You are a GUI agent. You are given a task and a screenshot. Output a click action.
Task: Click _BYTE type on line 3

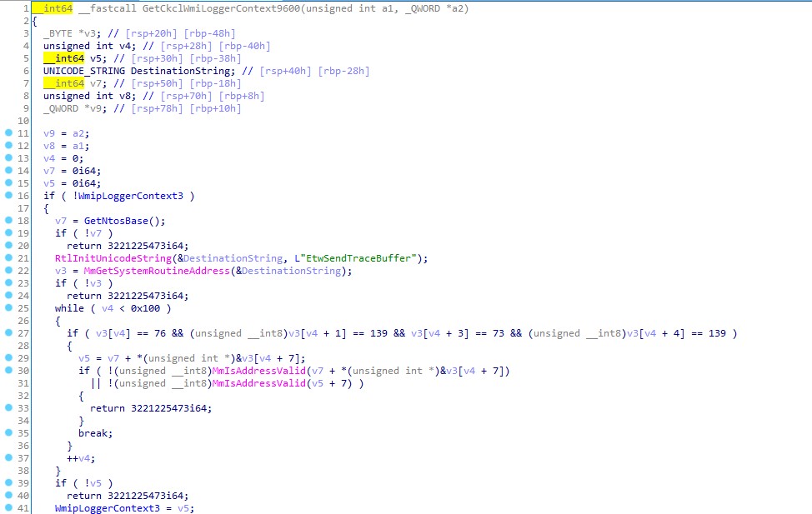click(58, 33)
